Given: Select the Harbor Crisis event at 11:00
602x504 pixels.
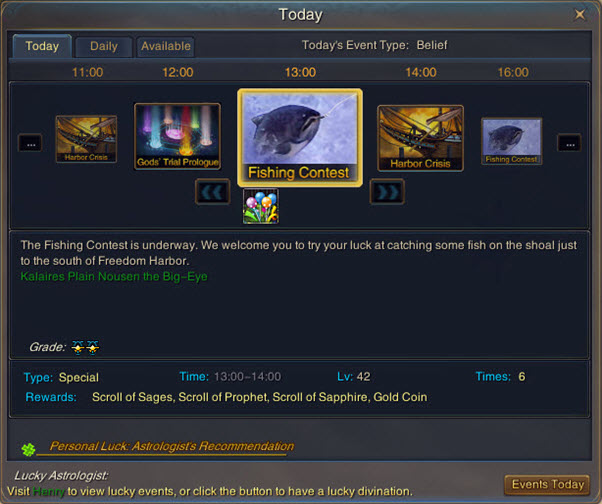Looking at the screenshot, I should pyautogui.click(x=86, y=139).
